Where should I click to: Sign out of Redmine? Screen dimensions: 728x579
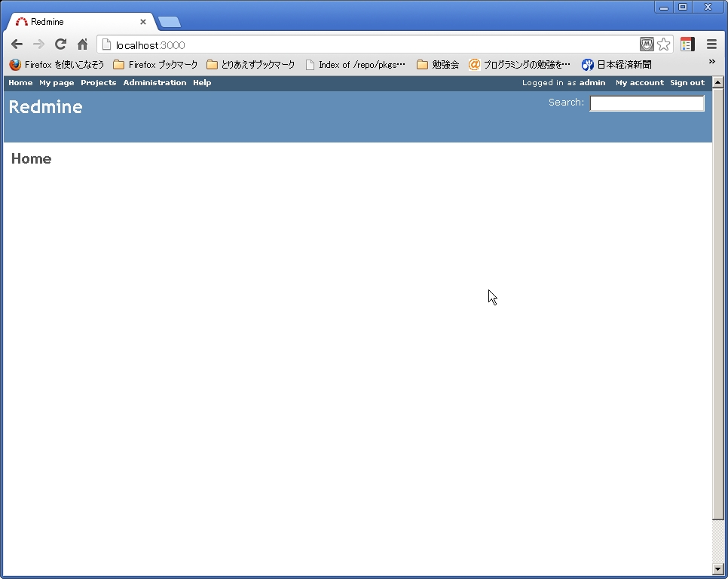click(x=687, y=83)
